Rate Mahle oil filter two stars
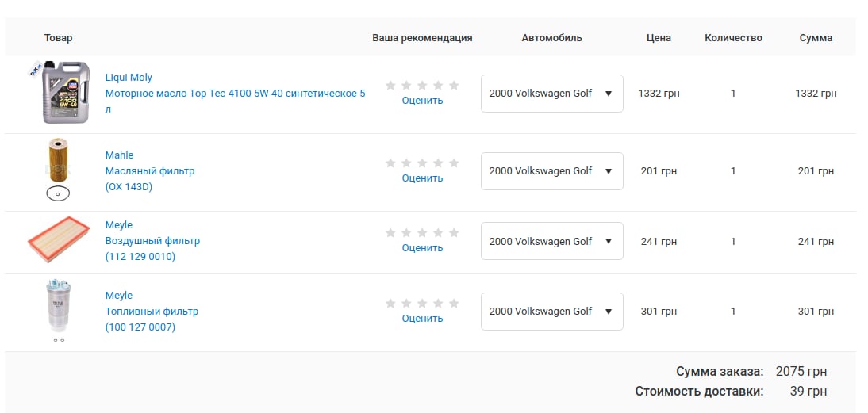 (406, 163)
